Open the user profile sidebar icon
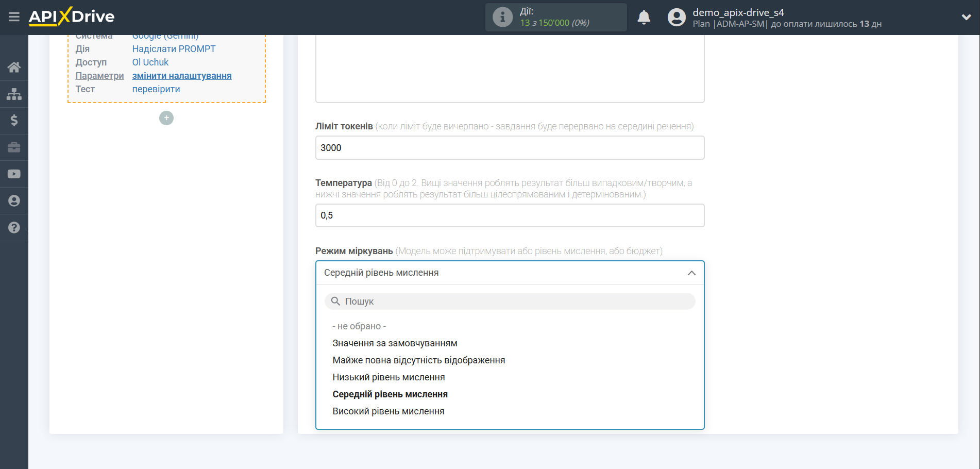980x469 pixels. (14, 201)
